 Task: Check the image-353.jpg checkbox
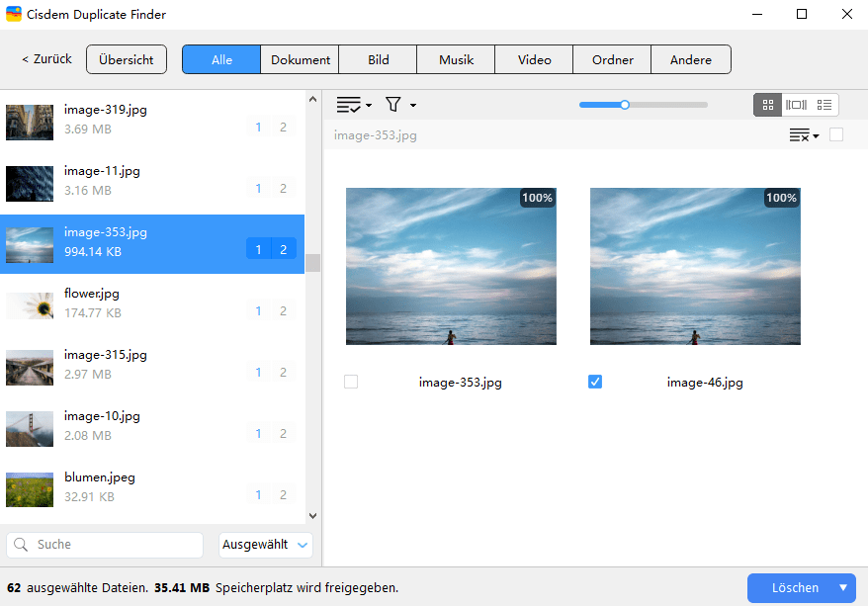tap(351, 382)
